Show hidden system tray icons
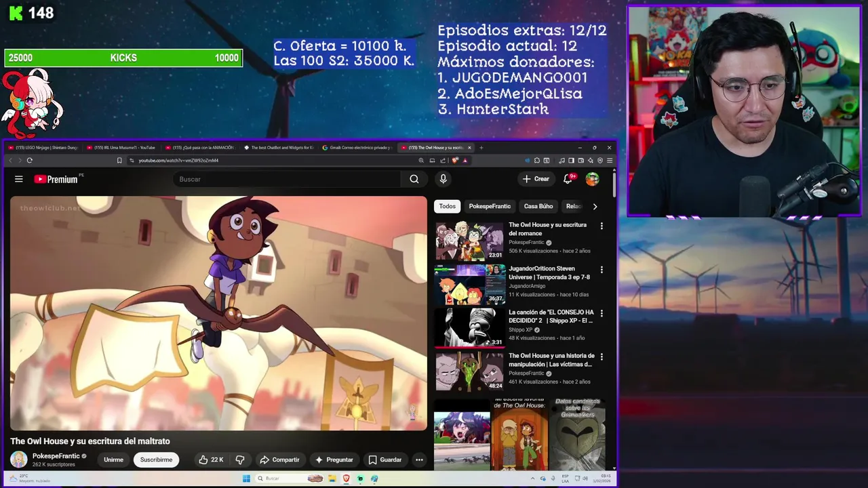Screen dimensions: 868x488 coord(532,479)
